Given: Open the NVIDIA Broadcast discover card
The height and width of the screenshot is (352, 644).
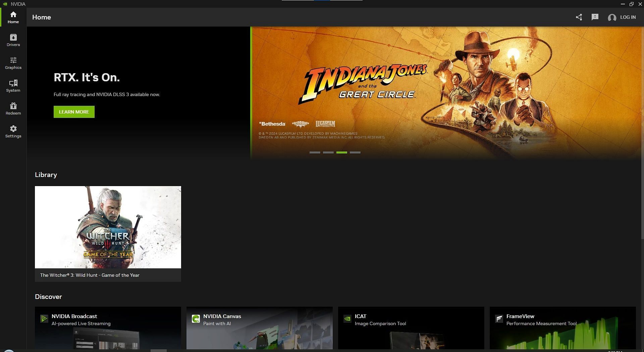Looking at the screenshot, I should pyautogui.click(x=108, y=327).
